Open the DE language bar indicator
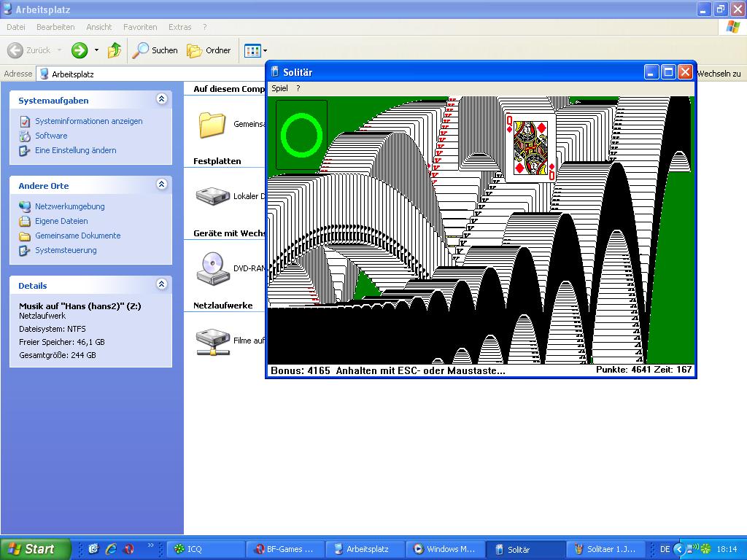747x560 pixels. click(x=665, y=549)
